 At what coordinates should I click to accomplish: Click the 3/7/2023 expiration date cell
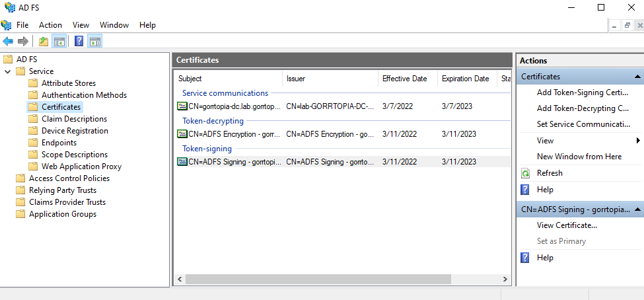pos(457,106)
